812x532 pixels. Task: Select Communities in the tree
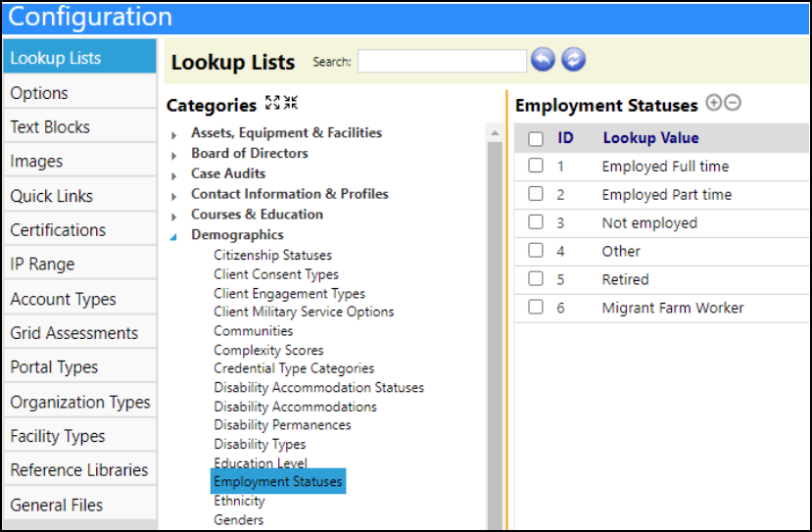254,330
